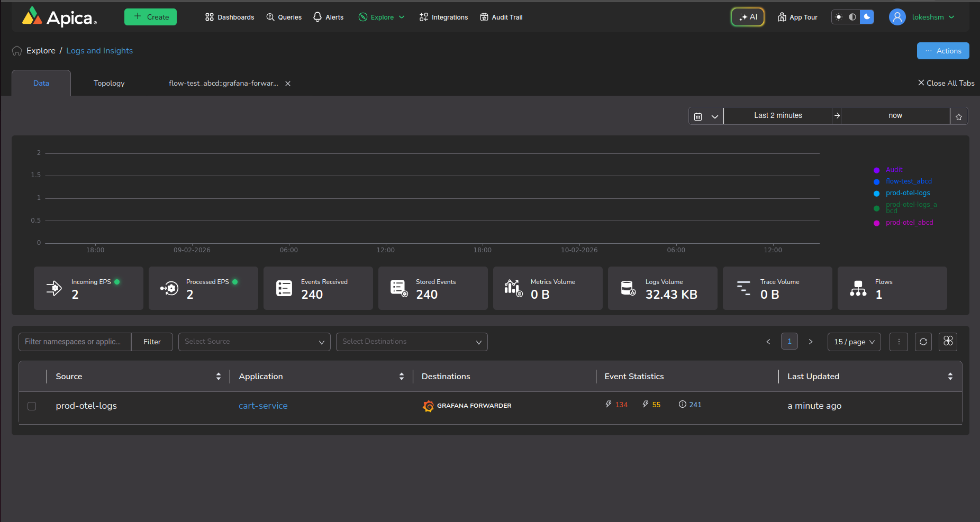Close the flow-test_abcd grafana-forwarder tab
The image size is (980, 522).
point(288,84)
